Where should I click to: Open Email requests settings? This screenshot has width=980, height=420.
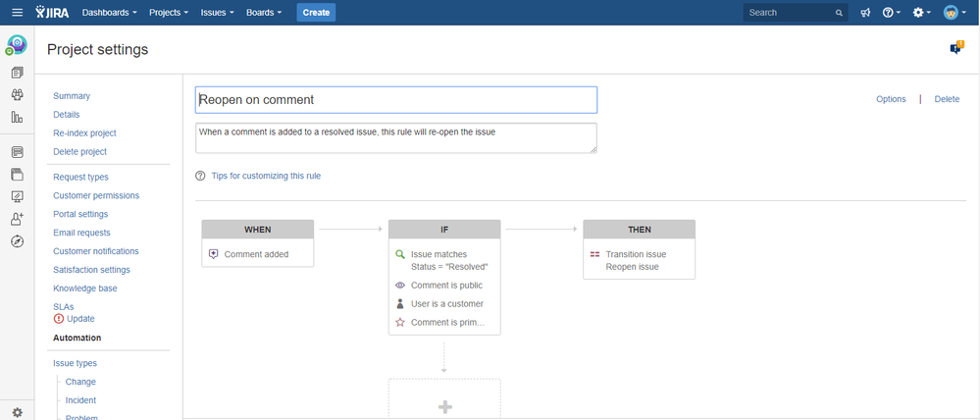coord(81,233)
